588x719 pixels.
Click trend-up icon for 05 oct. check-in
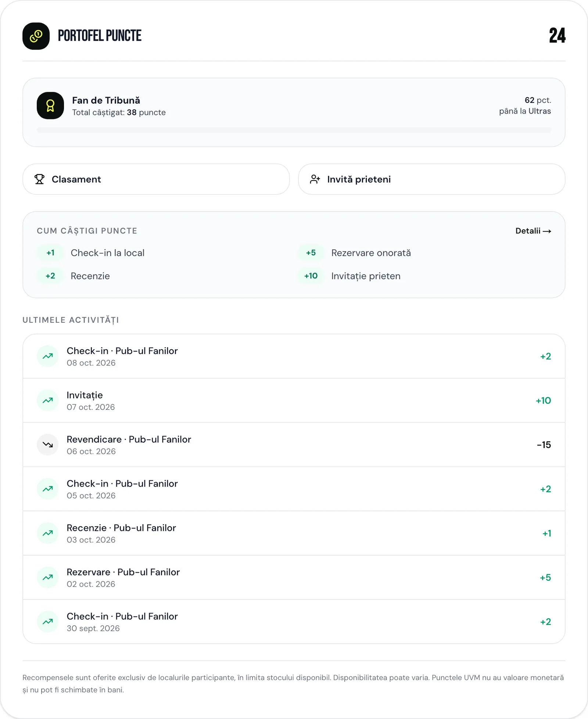(x=48, y=489)
